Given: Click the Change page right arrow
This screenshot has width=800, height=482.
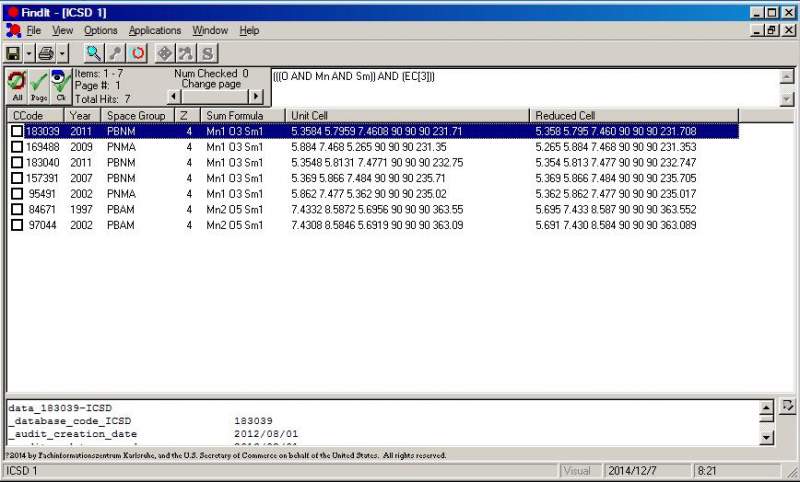Looking at the screenshot, I should (256, 96).
